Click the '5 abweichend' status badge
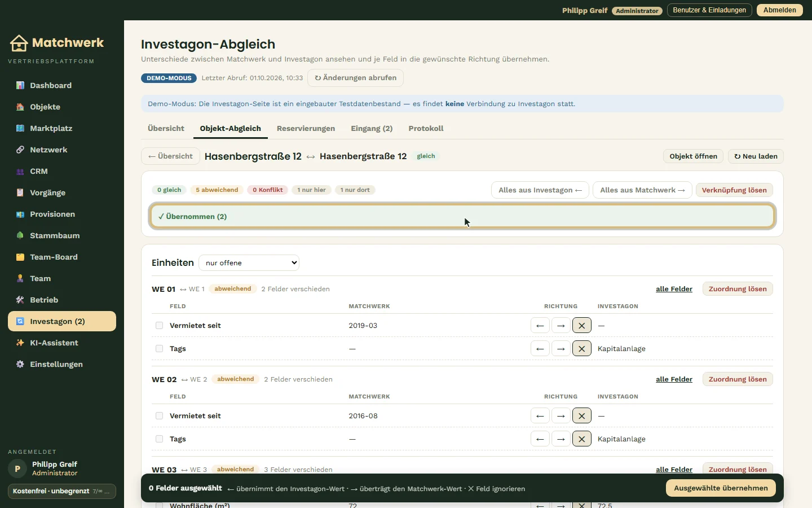The width and height of the screenshot is (812, 508). [x=217, y=190]
